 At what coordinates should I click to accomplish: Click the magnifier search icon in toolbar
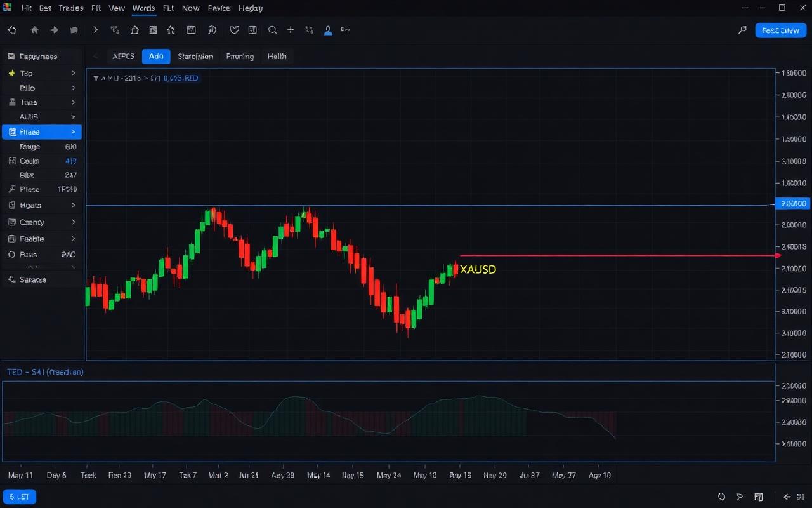point(272,30)
